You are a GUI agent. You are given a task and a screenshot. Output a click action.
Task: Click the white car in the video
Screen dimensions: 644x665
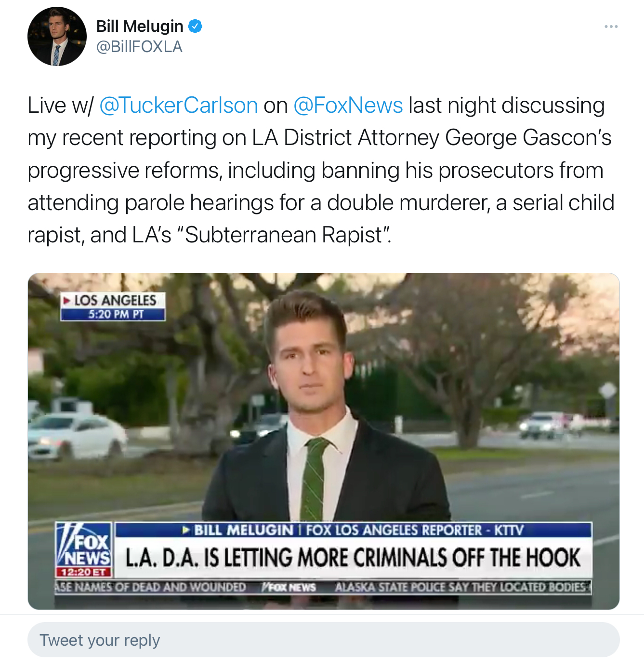(x=76, y=436)
